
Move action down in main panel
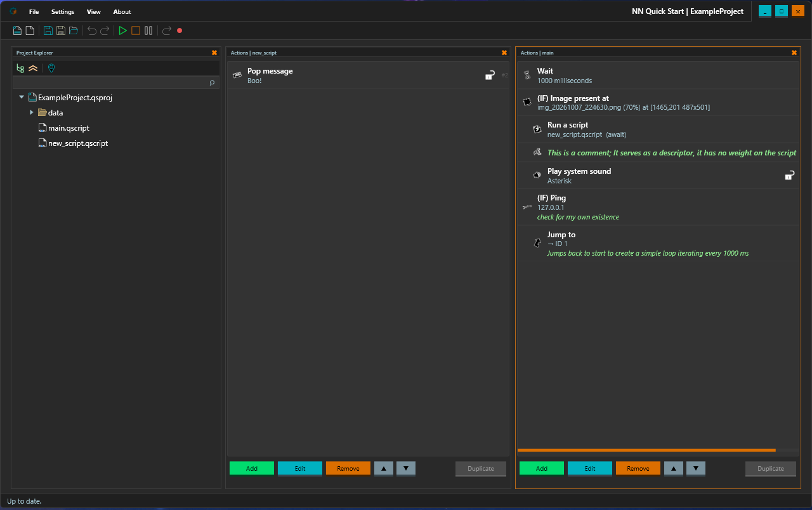pos(696,468)
